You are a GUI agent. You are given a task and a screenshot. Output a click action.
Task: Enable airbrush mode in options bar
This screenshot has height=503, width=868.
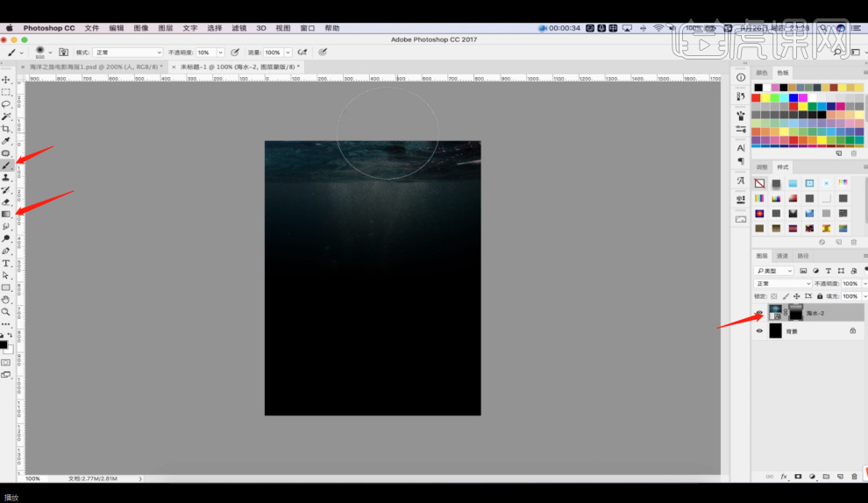click(x=302, y=52)
